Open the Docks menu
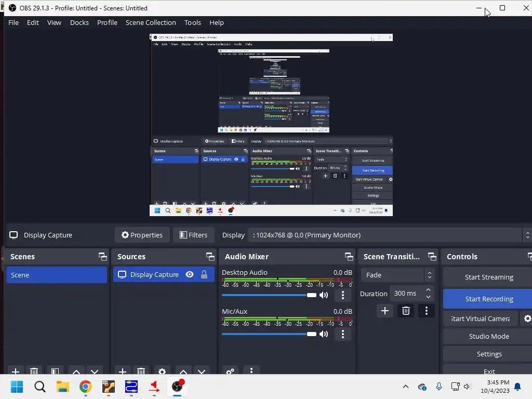The height and width of the screenshot is (399, 532). 79,23
